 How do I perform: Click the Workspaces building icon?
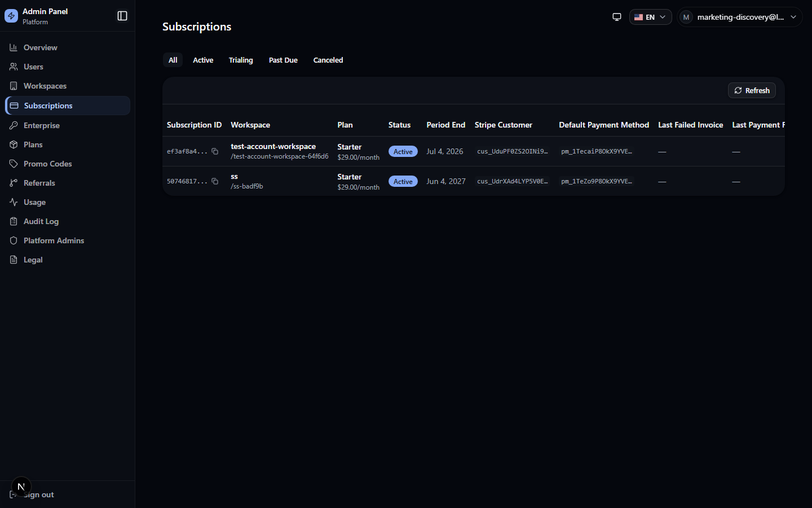coord(14,86)
